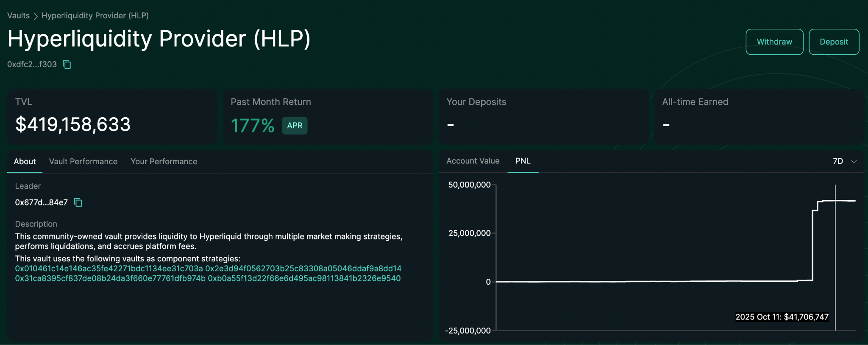Click the All-time Earned card label

pos(695,102)
